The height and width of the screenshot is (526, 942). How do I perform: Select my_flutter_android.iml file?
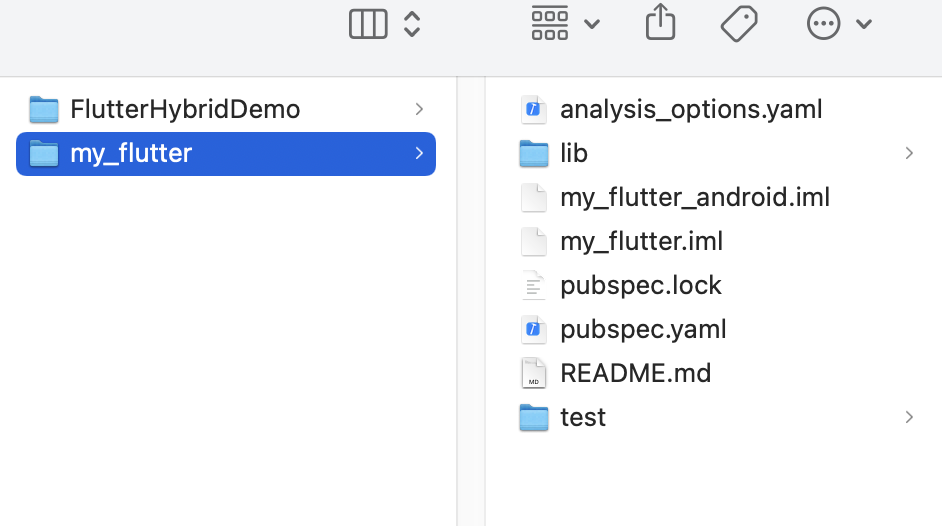tap(695, 197)
